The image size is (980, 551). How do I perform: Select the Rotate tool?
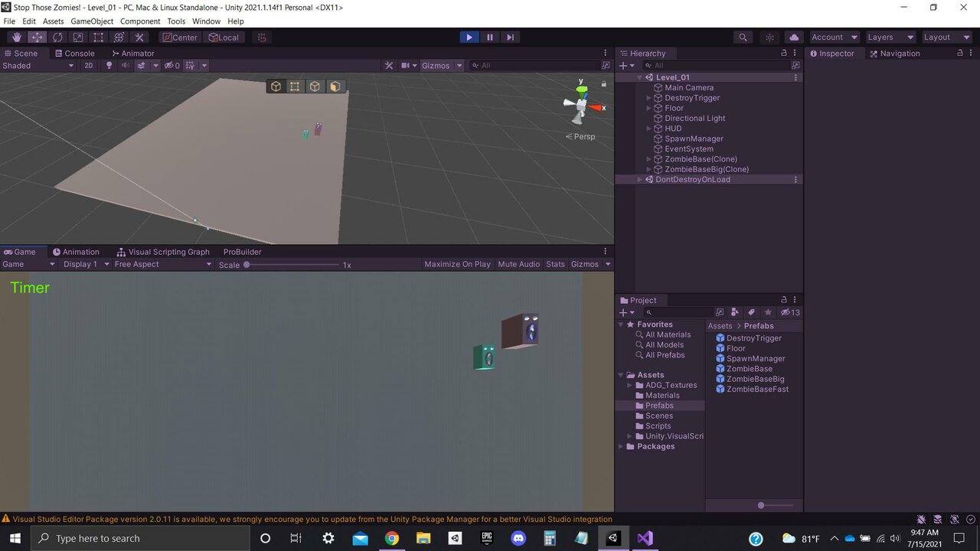(57, 37)
